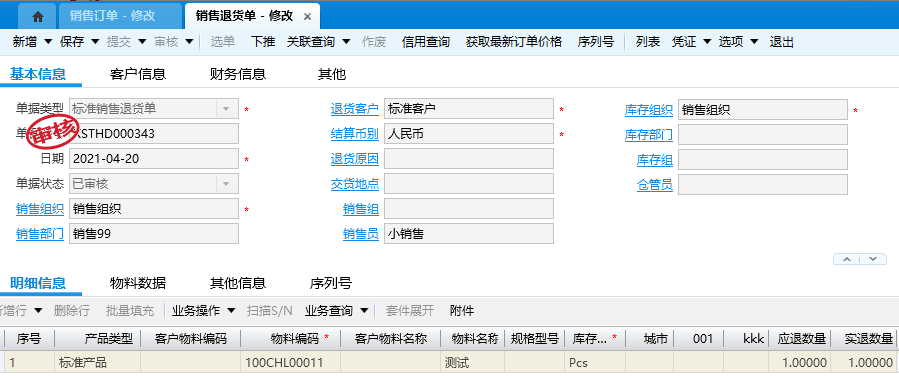Collapse header panel with up chevron

point(847,259)
